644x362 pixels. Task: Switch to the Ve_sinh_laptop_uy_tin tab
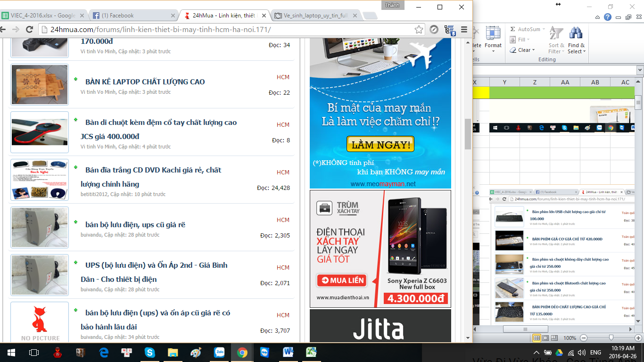[x=316, y=16]
